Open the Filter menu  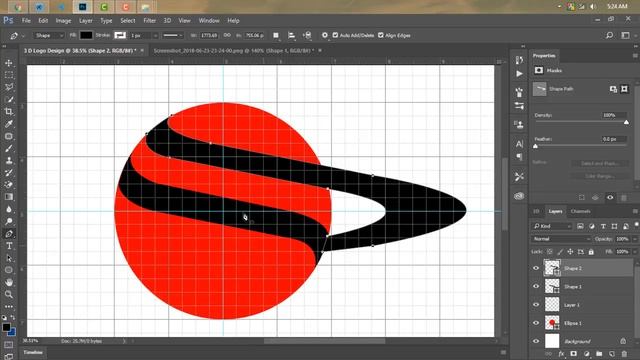pos(149,20)
